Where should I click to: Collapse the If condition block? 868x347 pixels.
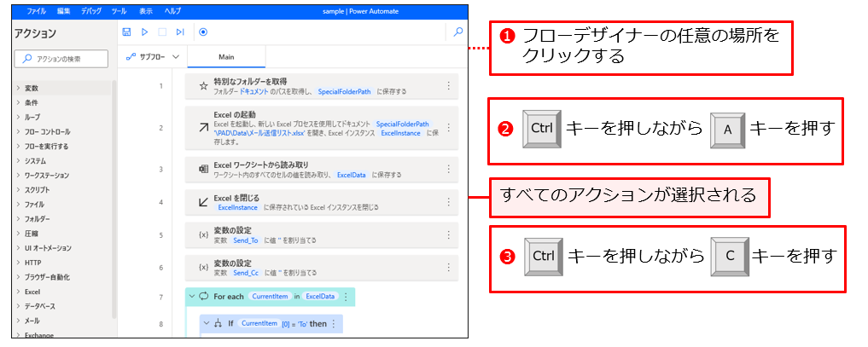coord(207,324)
